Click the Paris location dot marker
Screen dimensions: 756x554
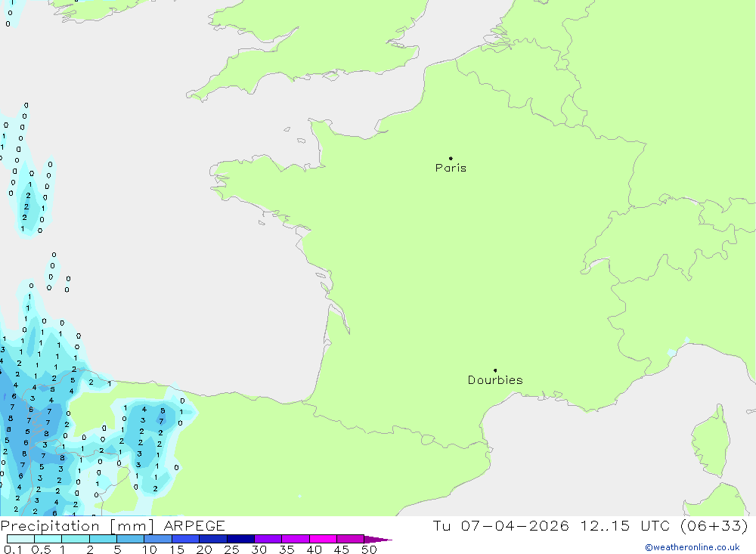[451, 158]
